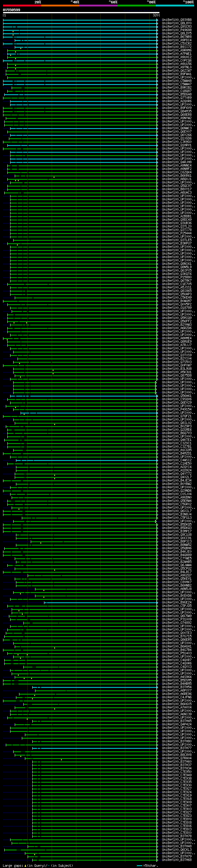Viewport: 197px width, 868px height.
Task: Select the UniRef100_A9U156 row label
Action: tap(177, 64)
